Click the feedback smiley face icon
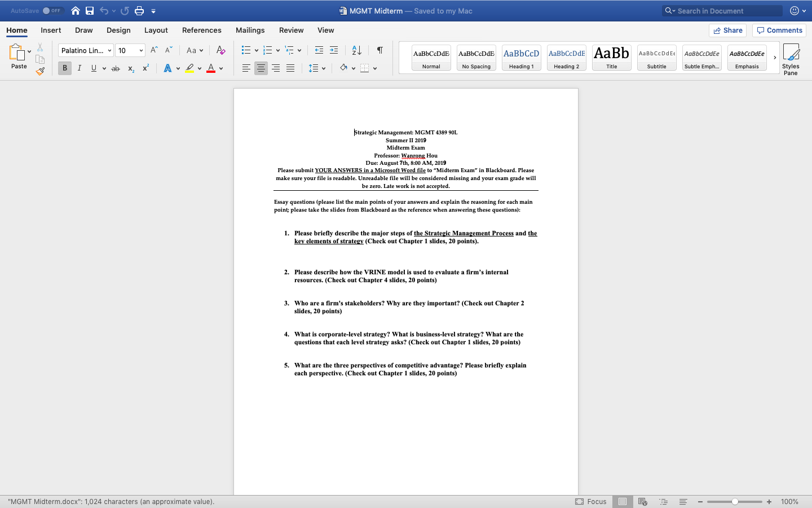Image resolution: width=812 pixels, height=508 pixels. [795, 11]
